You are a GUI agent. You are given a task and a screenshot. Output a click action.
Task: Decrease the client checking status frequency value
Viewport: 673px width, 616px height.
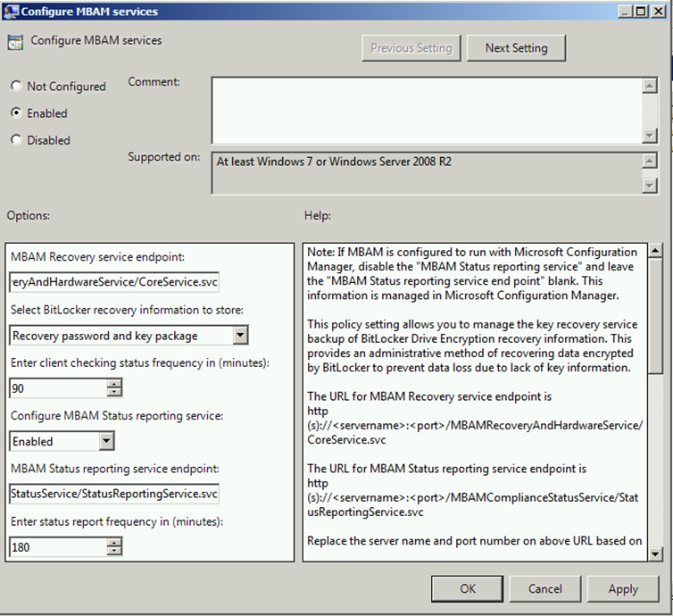tap(114, 392)
